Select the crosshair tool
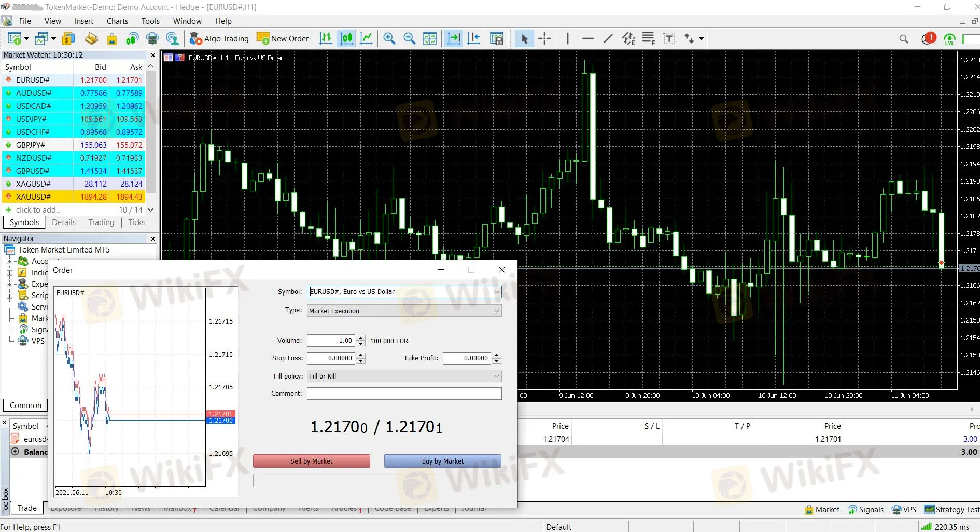The height and width of the screenshot is (532, 980). pos(544,38)
